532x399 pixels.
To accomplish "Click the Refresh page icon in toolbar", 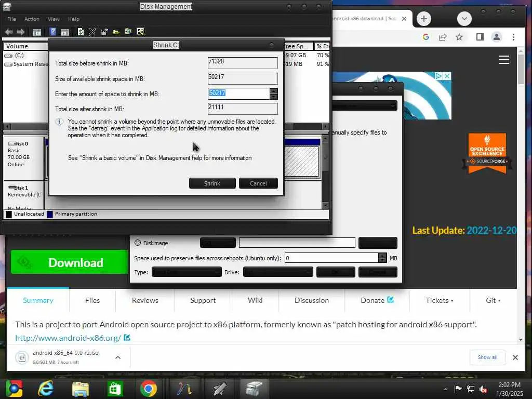I will 81,32.
